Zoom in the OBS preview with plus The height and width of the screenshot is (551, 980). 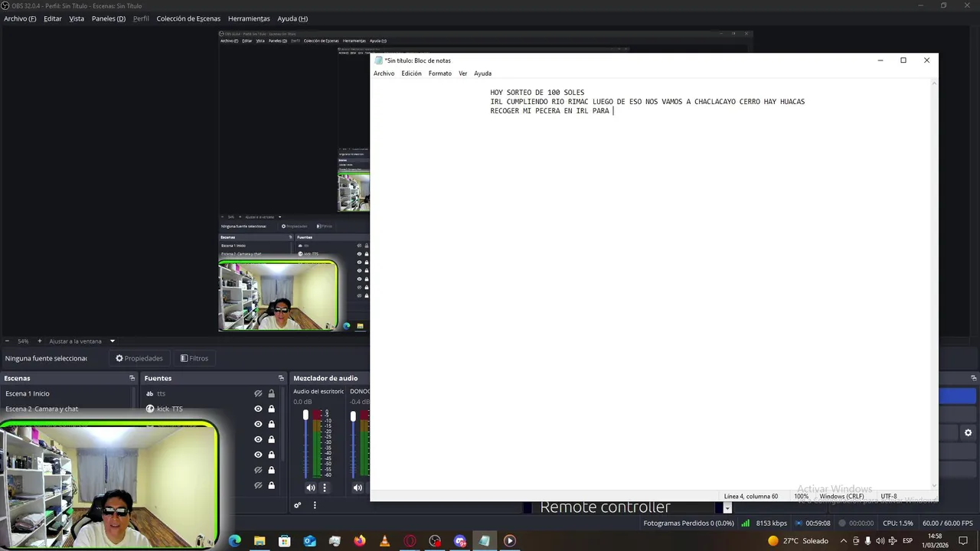40,341
